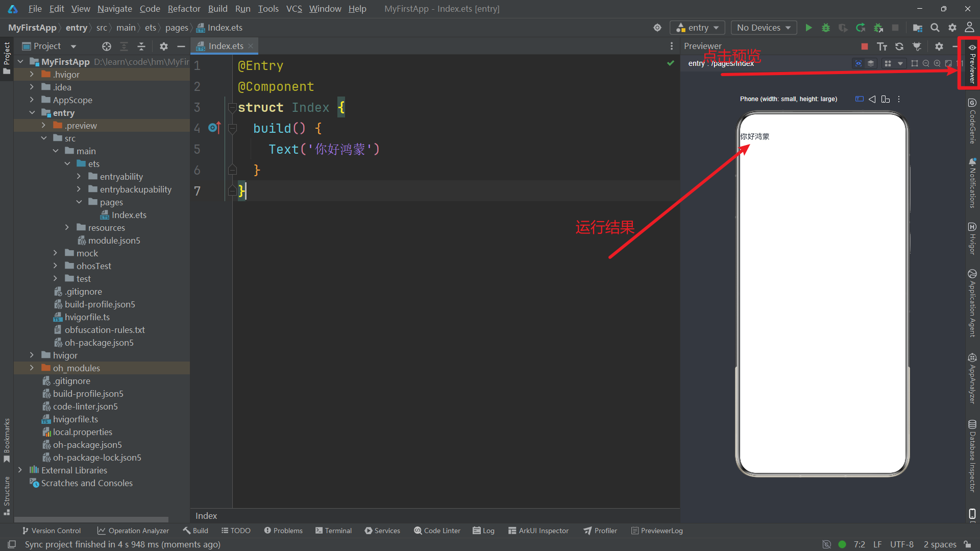
Task: Open the Project view type dropdown
Action: pos(49,46)
